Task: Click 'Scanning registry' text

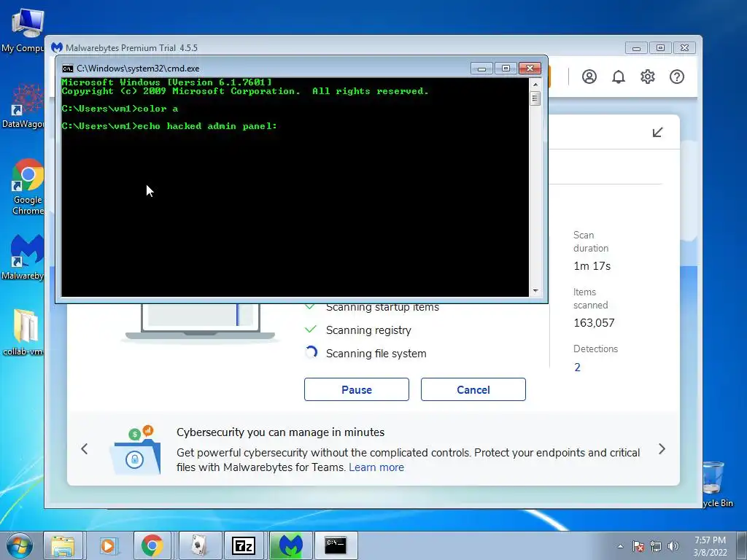Action: click(x=368, y=330)
